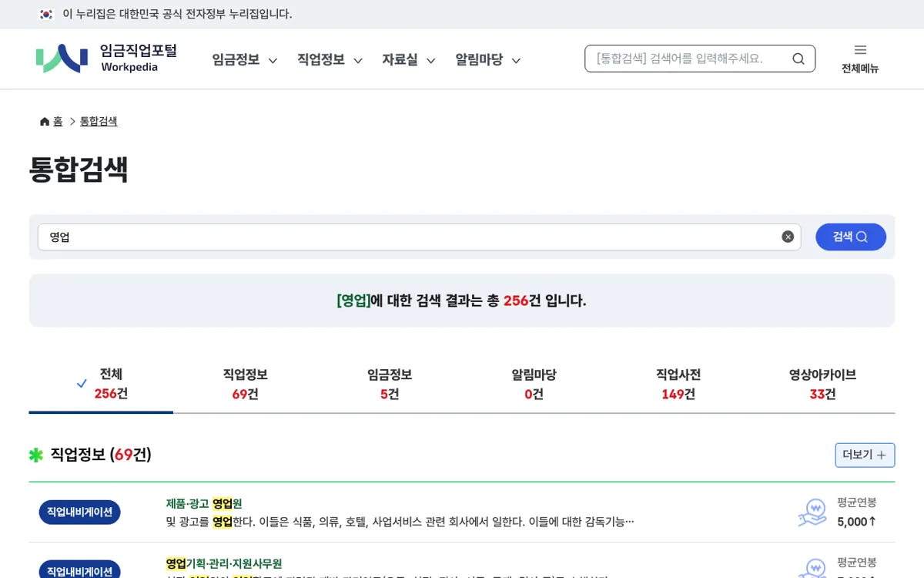The image size is (924, 578).
Task: Switch to the 직업정보 69건 tab
Action: [x=245, y=384]
